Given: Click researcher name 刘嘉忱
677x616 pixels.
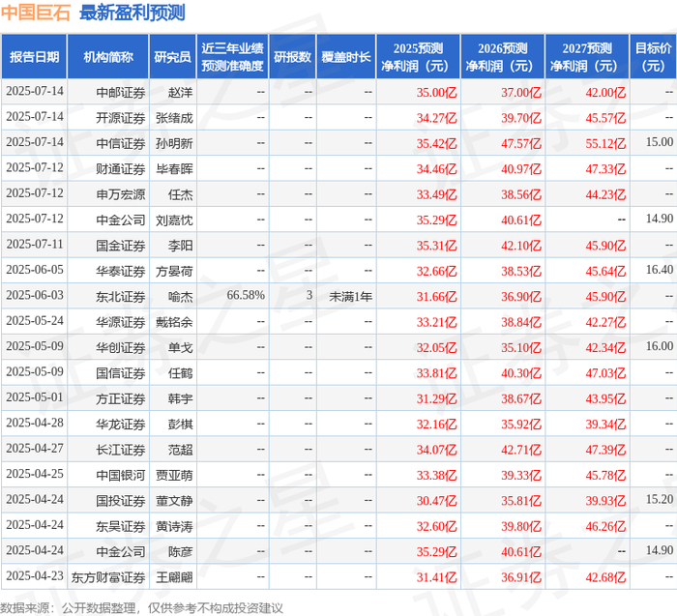Looking at the screenshot, I should [174, 220].
